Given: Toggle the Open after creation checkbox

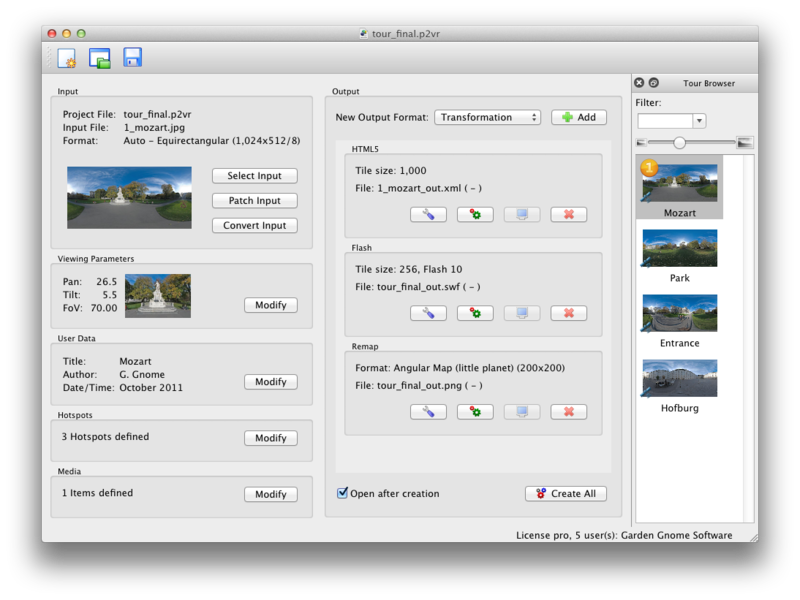Looking at the screenshot, I should (x=343, y=493).
